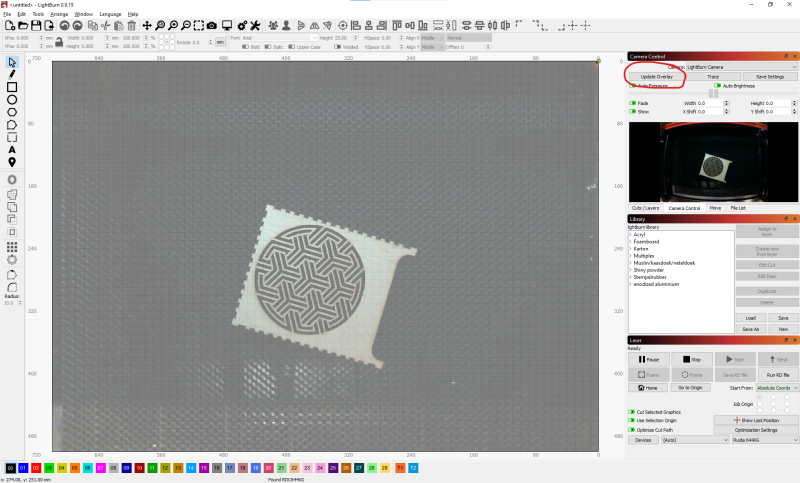Open a project with the folder icon
The height and width of the screenshot is (483, 800).
pos(23,26)
